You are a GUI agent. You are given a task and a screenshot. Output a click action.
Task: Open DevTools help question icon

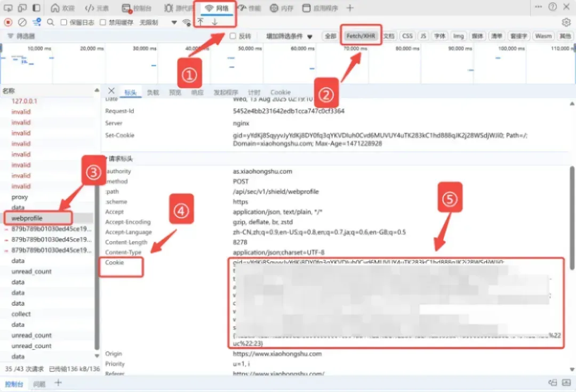553,7
